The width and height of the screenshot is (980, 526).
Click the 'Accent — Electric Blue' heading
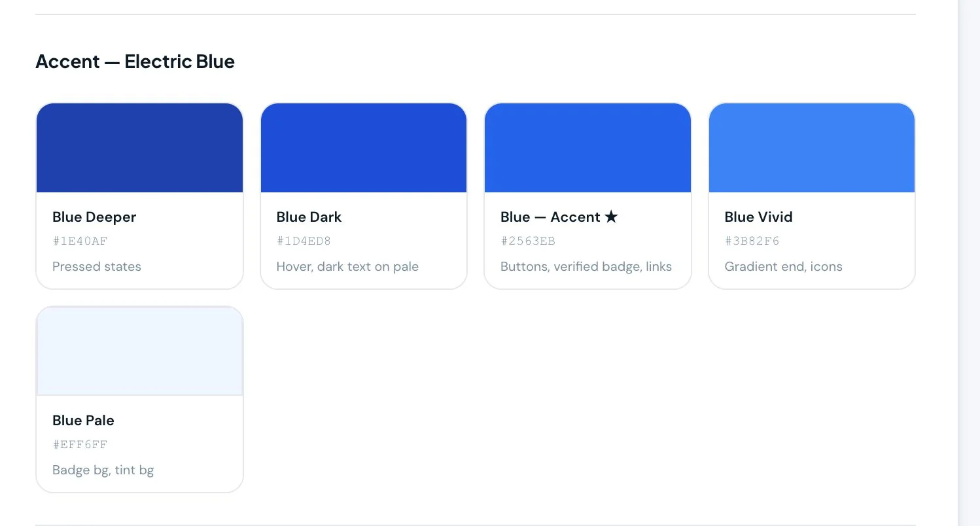(x=135, y=61)
